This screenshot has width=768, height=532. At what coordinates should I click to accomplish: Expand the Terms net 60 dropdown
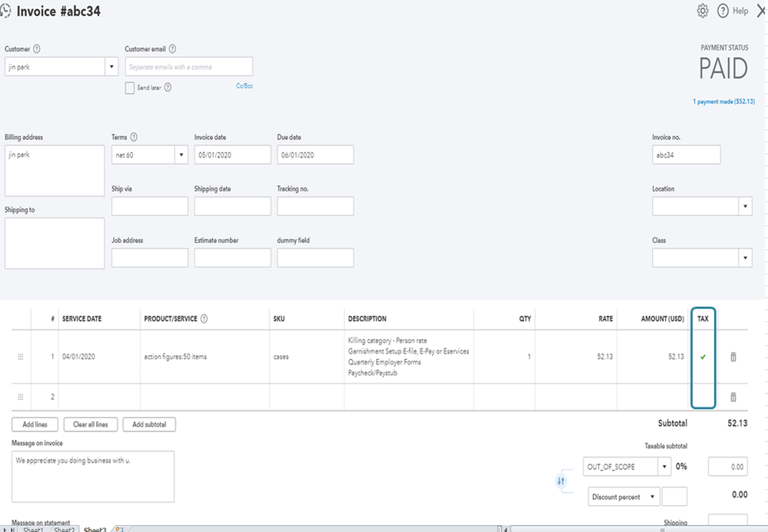tap(181, 155)
